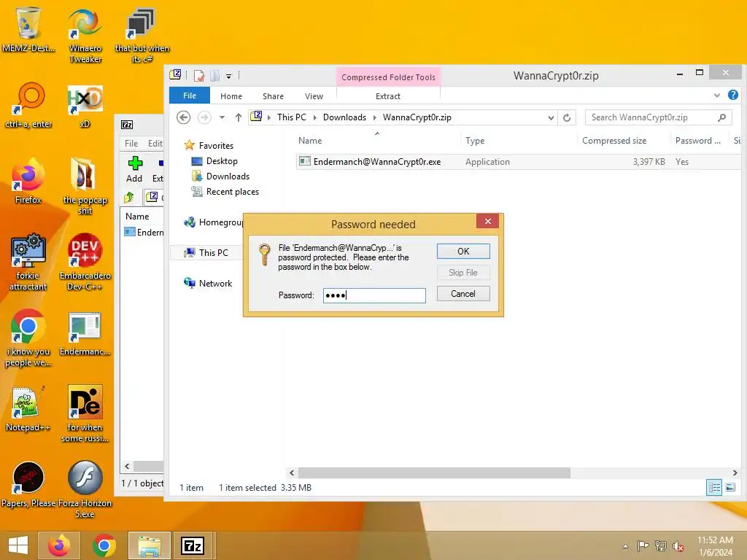Close the Password needed dialog
This screenshot has height=560, width=747.
[x=488, y=221]
